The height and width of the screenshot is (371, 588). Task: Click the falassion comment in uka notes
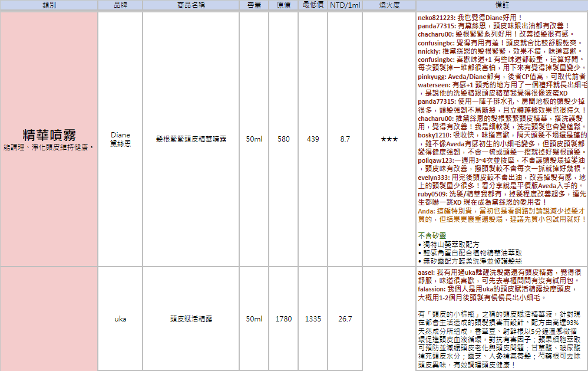pyautogui.click(x=498, y=293)
